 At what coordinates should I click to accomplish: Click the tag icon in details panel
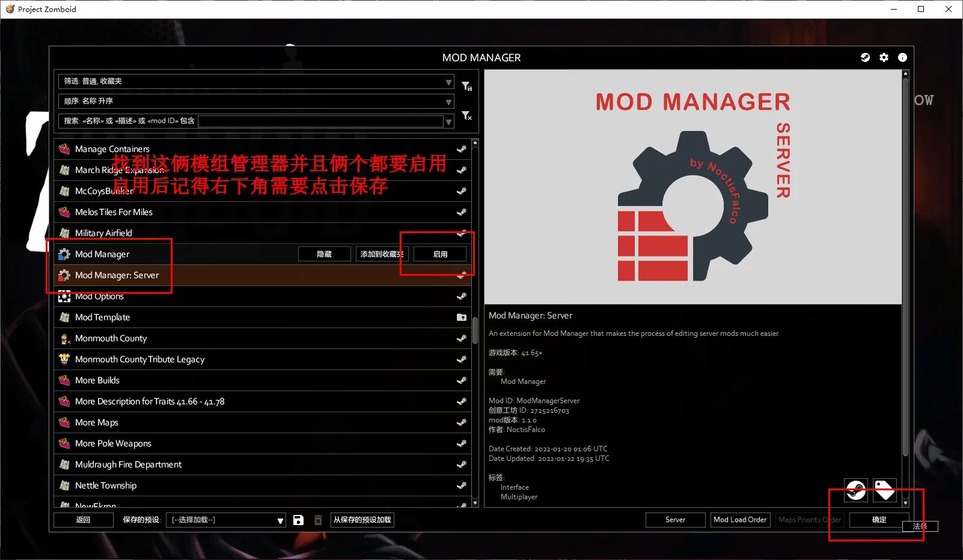884,490
